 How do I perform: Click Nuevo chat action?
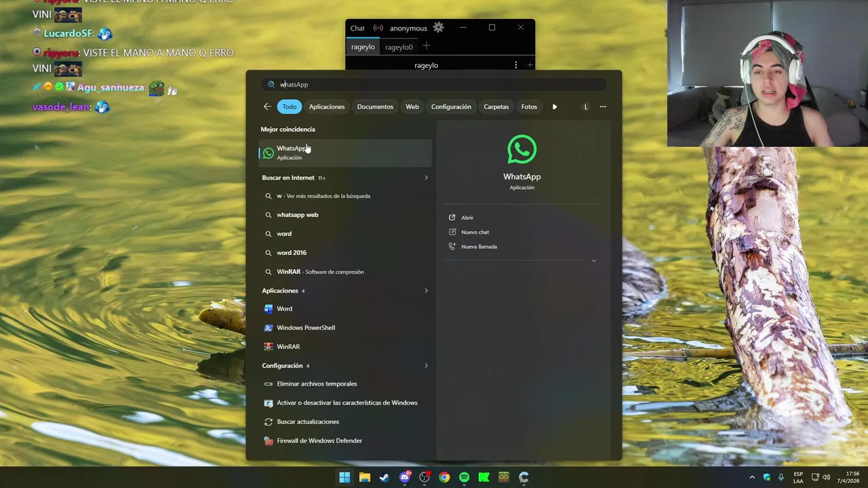pos(475,232)
